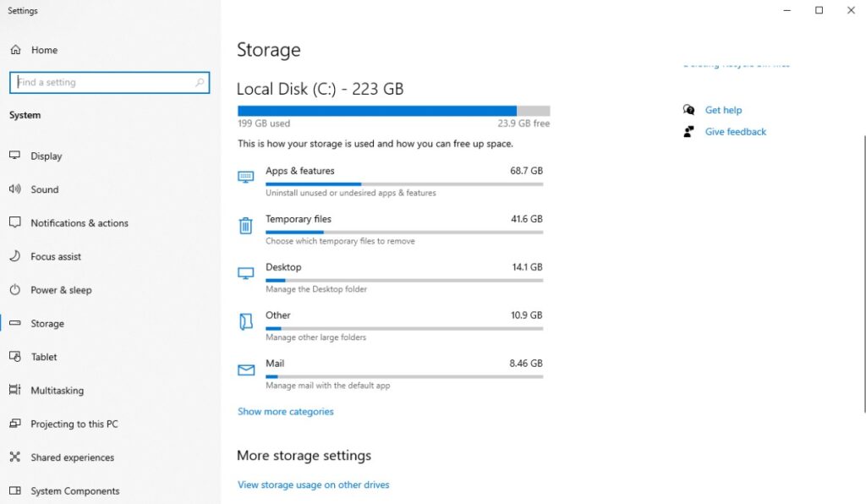The image size is (866, 504).
Task: Expand Show more categories
Action: click(287, 411)
